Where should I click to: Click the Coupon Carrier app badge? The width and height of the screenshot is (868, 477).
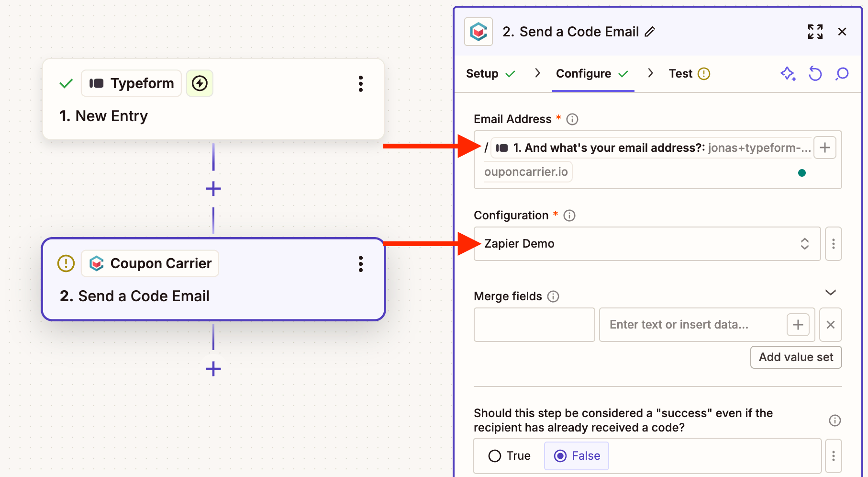[150, 263]
